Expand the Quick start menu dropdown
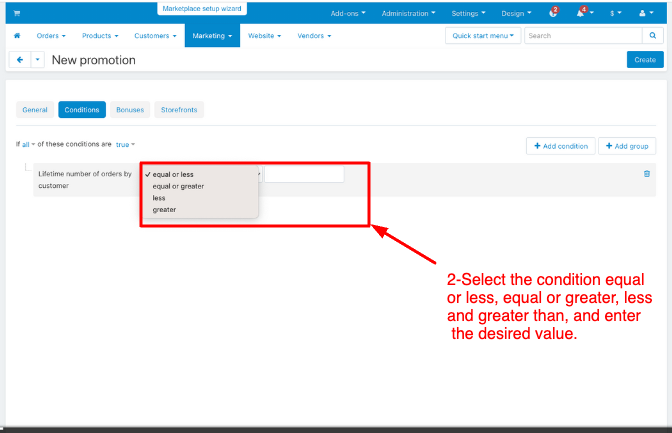672x433 pixels. point(484,36)
